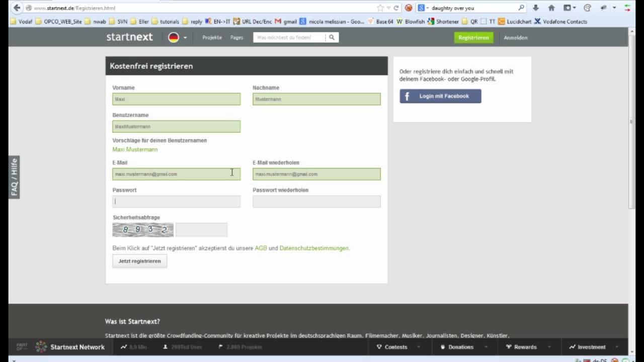Click the Facebook f logo icon
644x362 pixels.
pyautogui.click(x=407, y=96)
